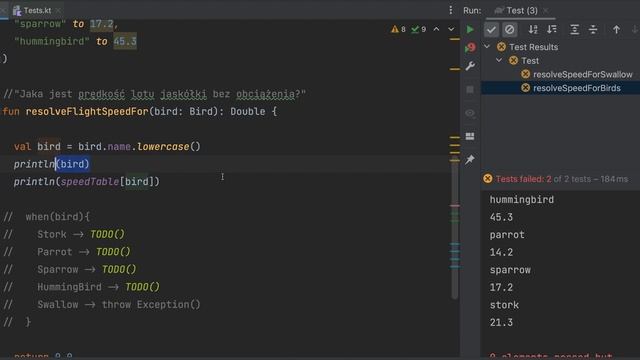Close the Tests.kt tab
The image size is (640, 360).
[59, 10]
